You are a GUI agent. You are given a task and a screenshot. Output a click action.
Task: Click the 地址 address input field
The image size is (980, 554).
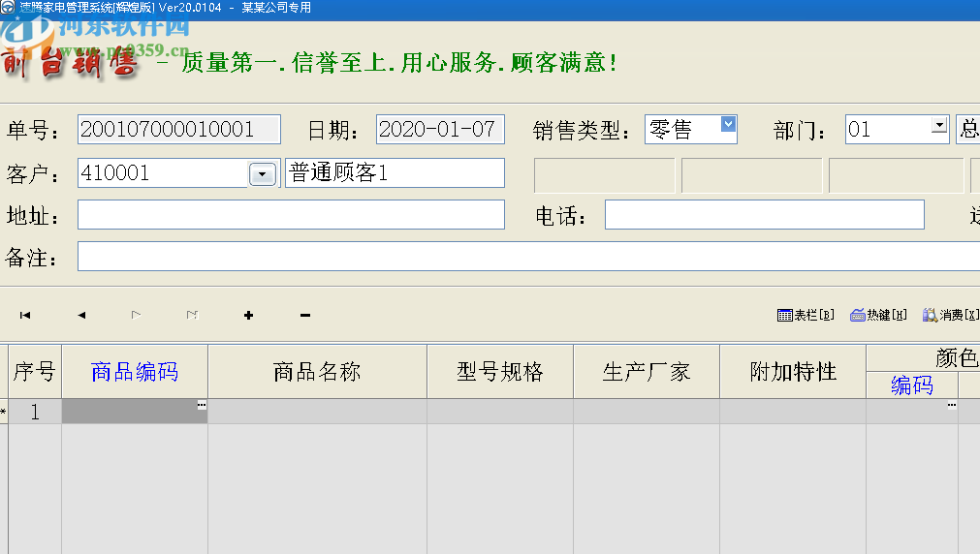[x=291, y=214]
